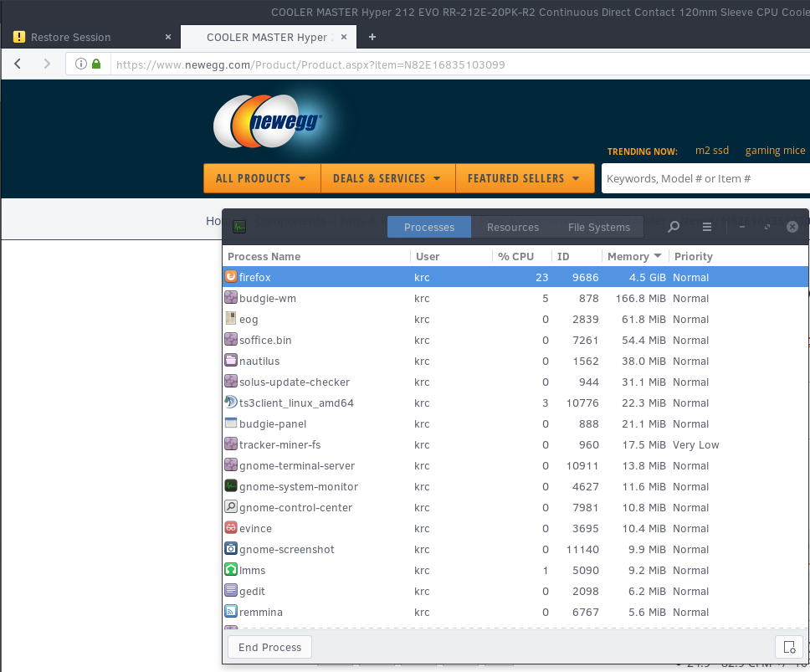
Task: Select the 10.4 MiB memory cell
Action: 643,528
